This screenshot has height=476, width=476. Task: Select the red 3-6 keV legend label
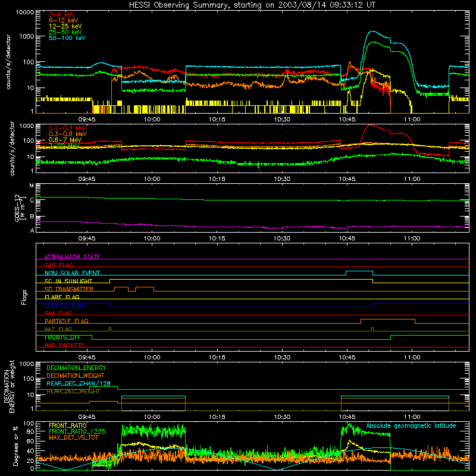coord(62,14)
